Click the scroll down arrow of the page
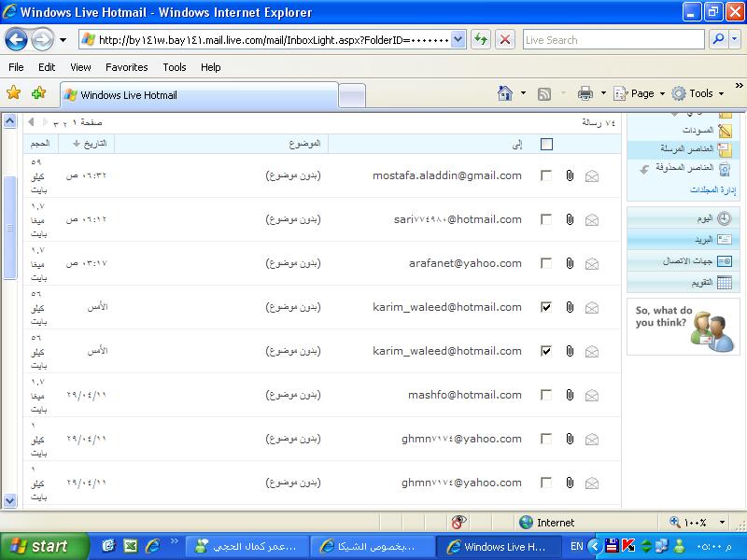 coord(10,500)
